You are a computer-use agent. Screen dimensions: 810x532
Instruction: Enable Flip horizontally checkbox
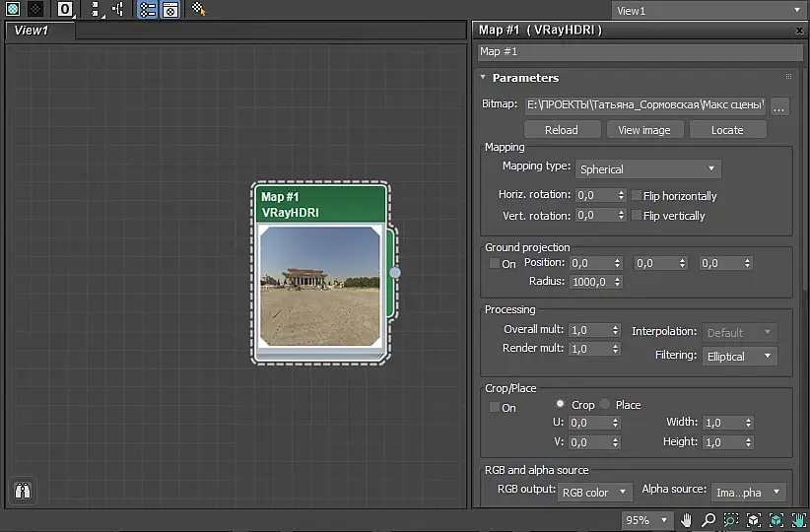coord(637,196)
